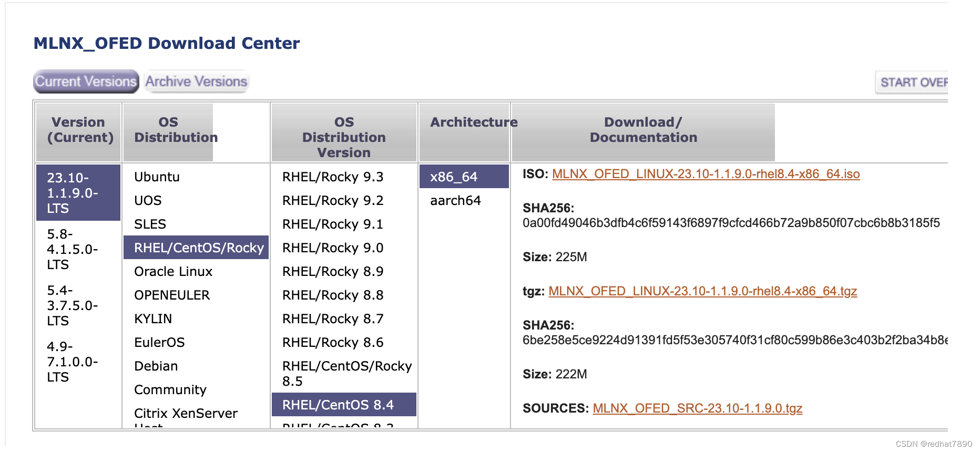Click the MLNX_OFED Download Center heading

point(167,43)
